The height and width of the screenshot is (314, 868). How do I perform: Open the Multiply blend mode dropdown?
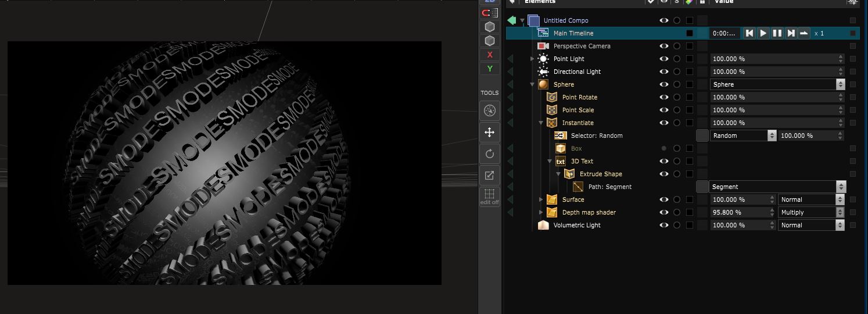(811, 212)
